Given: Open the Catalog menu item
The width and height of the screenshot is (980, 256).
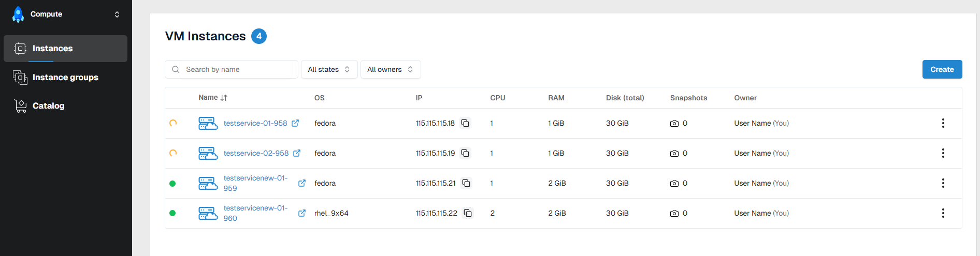Looking at the screenshot, I should pyautogui.click(x=48, y=106).
